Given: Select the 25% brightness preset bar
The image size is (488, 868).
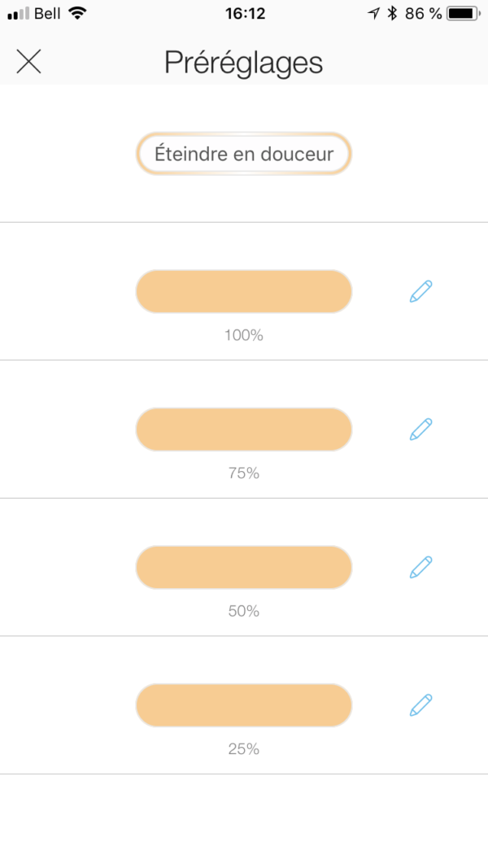Looking at the screenshot, I should pyautogui.click(x=243, y=705).
